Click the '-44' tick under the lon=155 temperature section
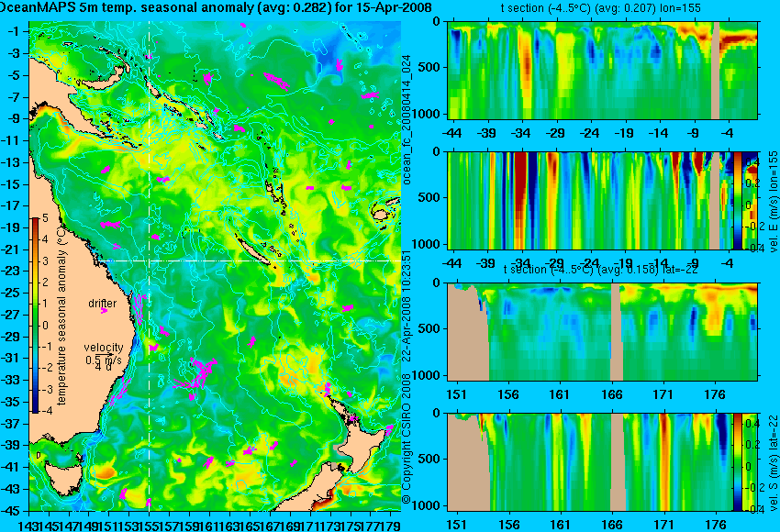This screenshot has width=780, height=532. point(451,133)
